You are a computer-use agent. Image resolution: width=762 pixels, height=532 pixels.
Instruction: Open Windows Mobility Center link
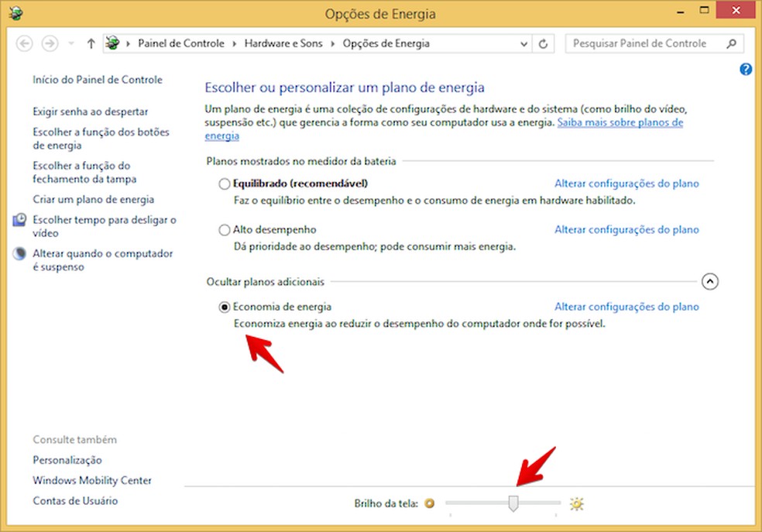click(92, 480)
